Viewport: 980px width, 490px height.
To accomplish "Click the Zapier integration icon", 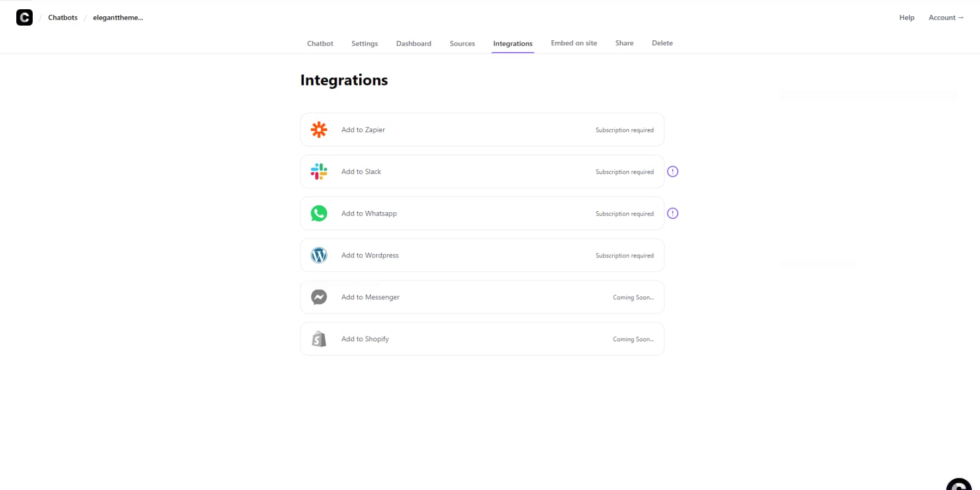I will coord(319,130).
